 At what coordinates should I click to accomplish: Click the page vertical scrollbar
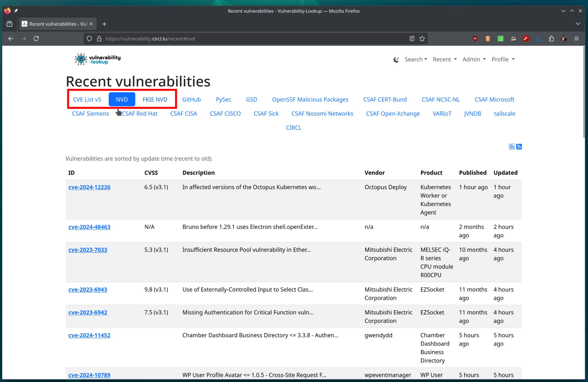pos(584,92)
